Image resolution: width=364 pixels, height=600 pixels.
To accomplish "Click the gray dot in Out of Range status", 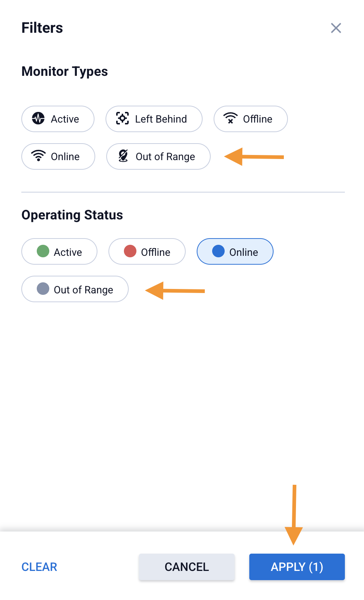I will pos(43,289).
